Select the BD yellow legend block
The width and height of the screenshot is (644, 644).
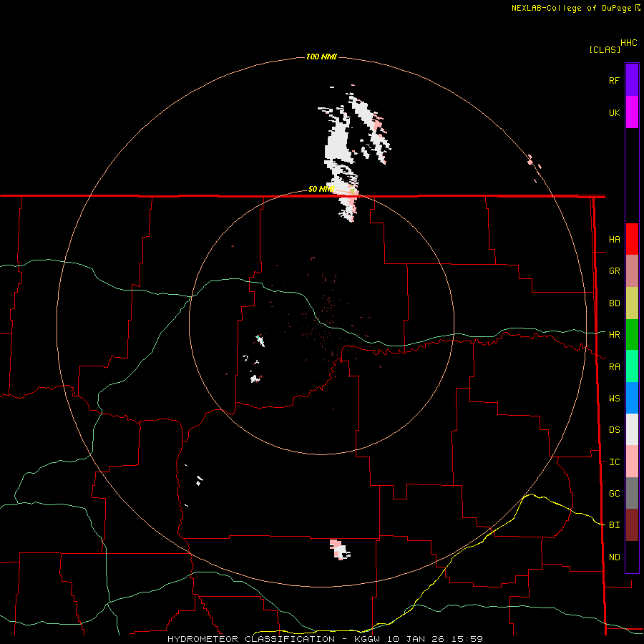point(632,303)
